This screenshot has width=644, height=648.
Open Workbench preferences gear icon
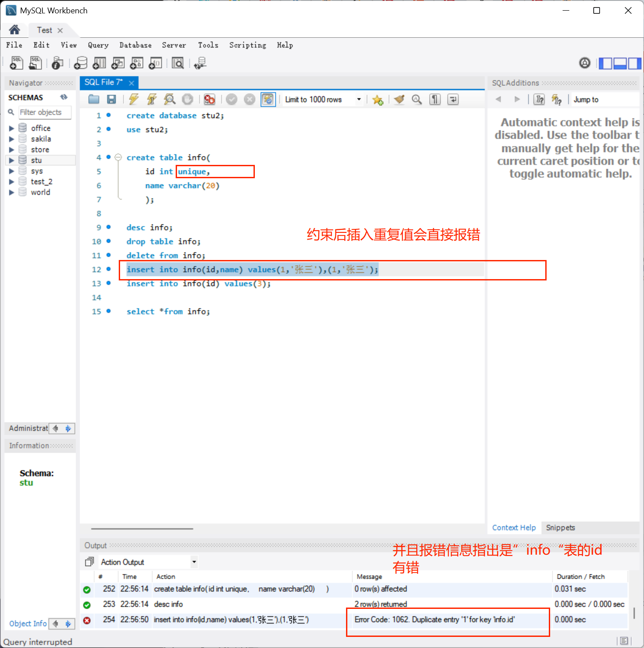point(585,63)
